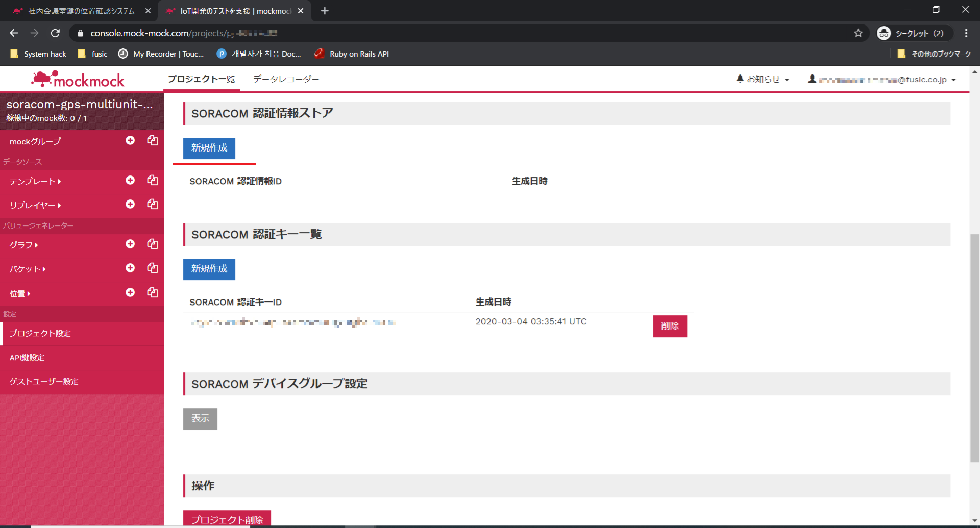The image size is (980, 528).
Task: Click 表示 under デバイスグループ設定
Action: click(200, 418)
